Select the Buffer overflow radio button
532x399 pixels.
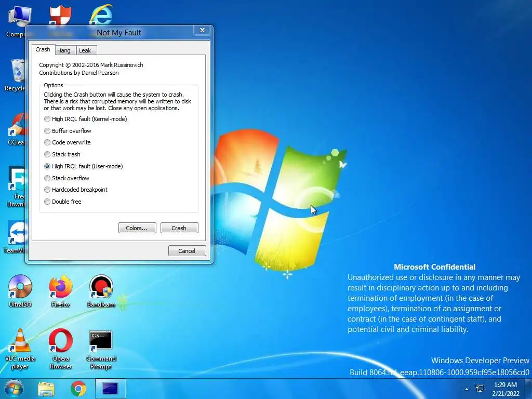tap(68, 131)
